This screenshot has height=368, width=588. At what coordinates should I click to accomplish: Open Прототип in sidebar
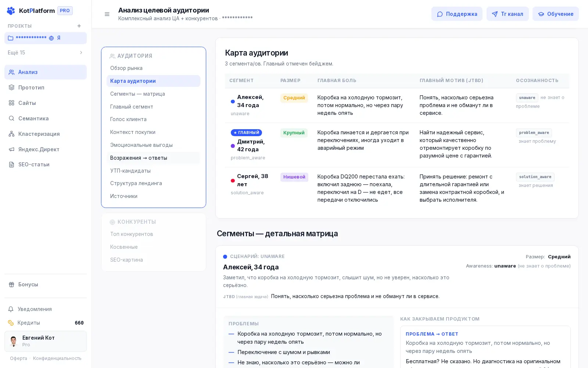[x=46, y=88]
